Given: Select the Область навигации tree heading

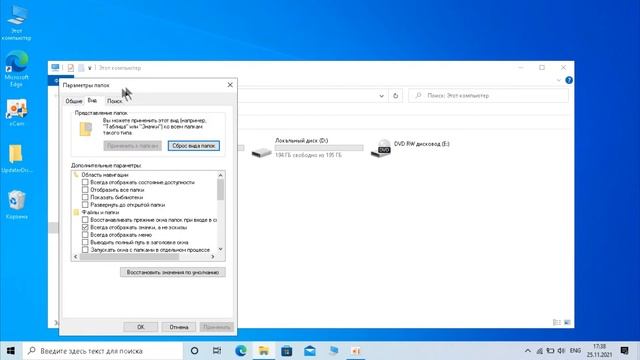Looking at the screenshot, I should 105,175.
